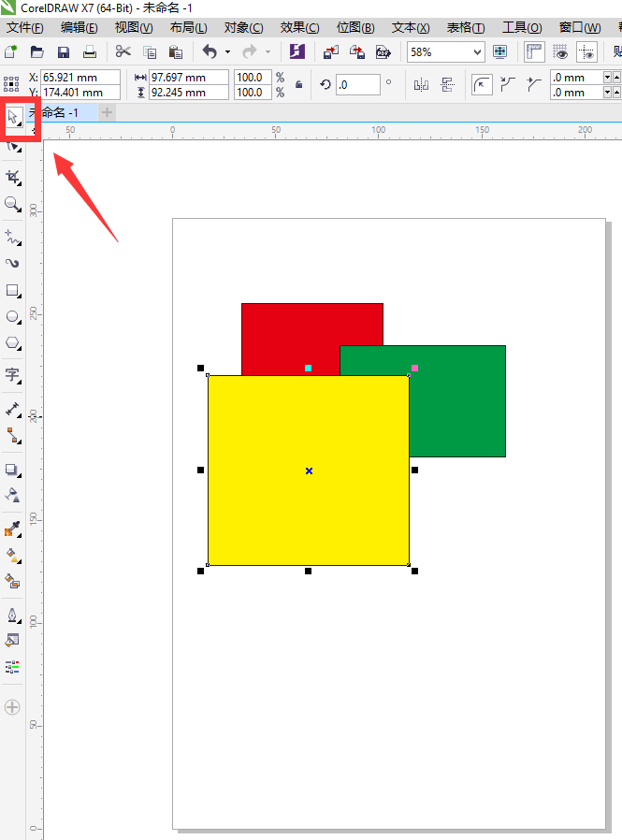Cut selection with the scissors icon

tap(123, 52)
